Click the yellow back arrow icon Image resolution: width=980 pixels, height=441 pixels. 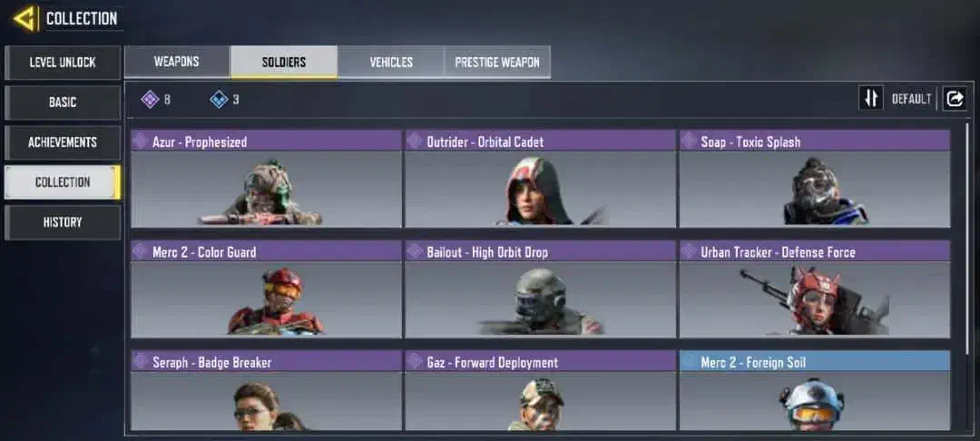25,19
